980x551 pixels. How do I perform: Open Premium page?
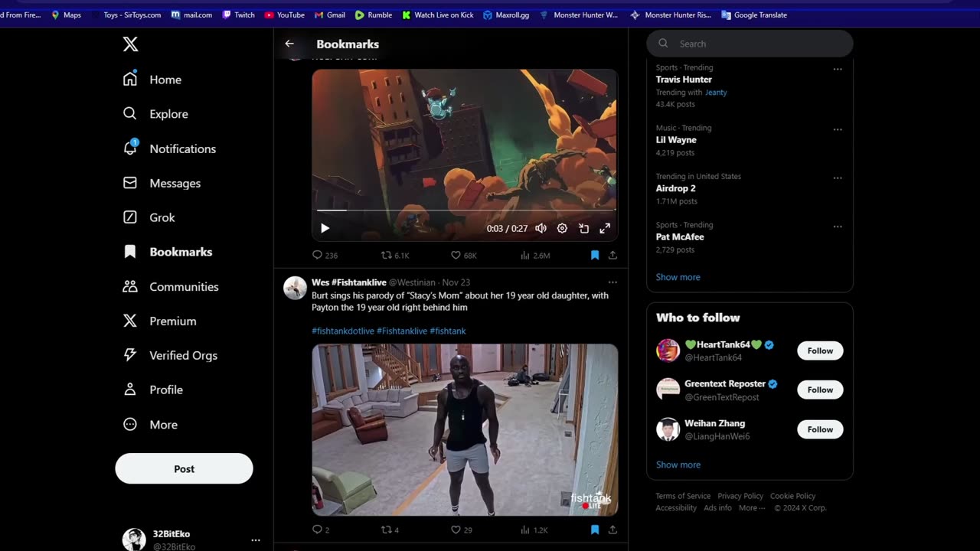click(x=159, y=321)
